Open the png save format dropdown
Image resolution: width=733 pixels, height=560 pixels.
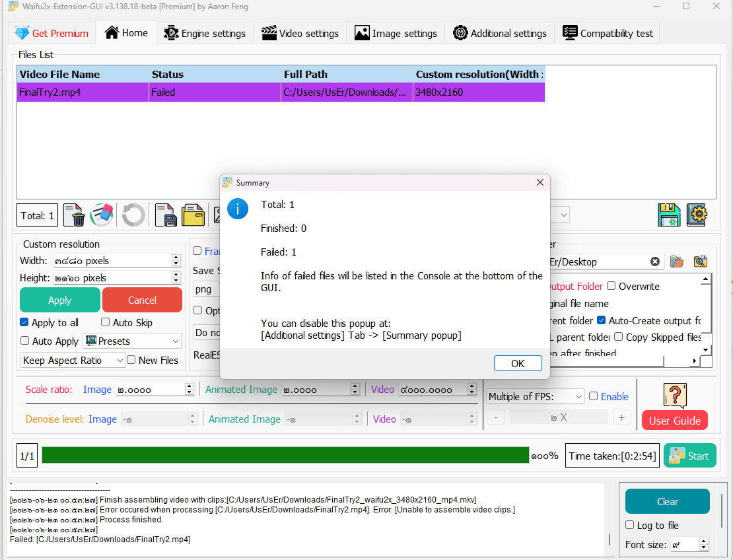(x=205, y=289)
